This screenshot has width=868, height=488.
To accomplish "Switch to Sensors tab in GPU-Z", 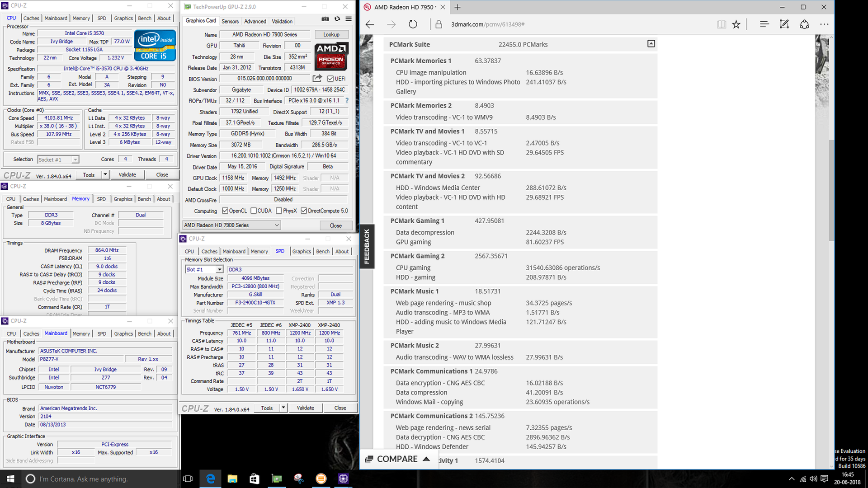I will pos(230,21).
